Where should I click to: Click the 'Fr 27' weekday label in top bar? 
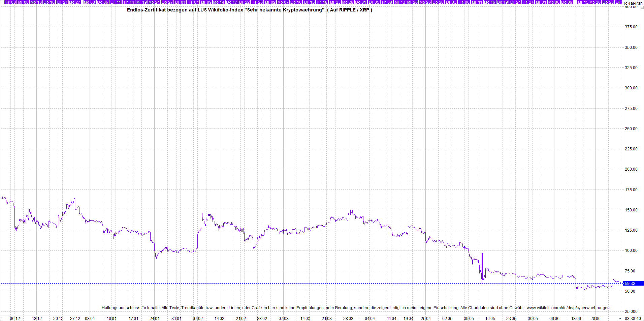[x=528, y=2]
